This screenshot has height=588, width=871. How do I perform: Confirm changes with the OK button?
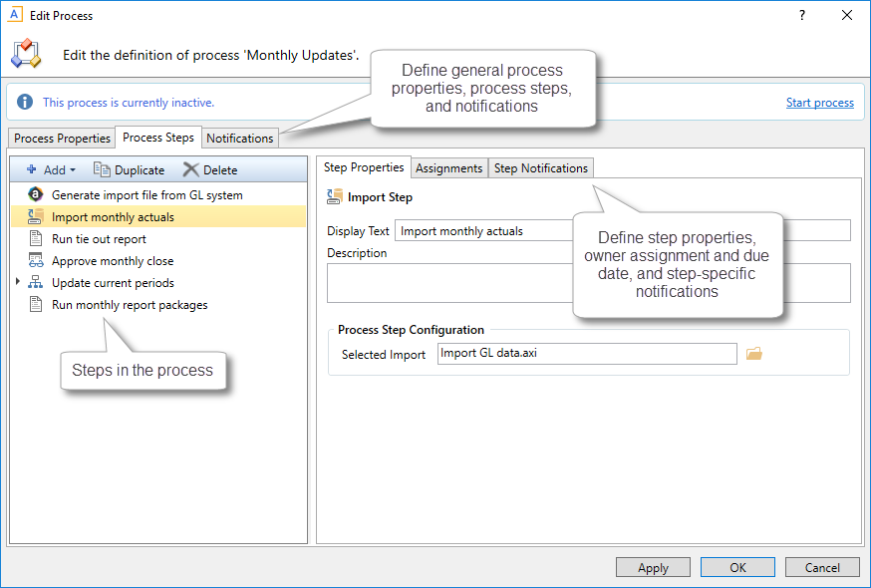(737, 567)
